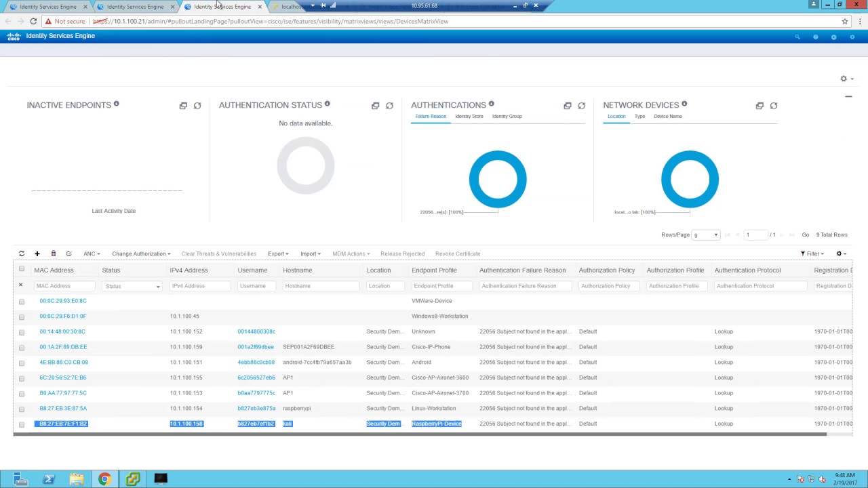
Task: Click the add endpoint plus icon
Action: 37,253
